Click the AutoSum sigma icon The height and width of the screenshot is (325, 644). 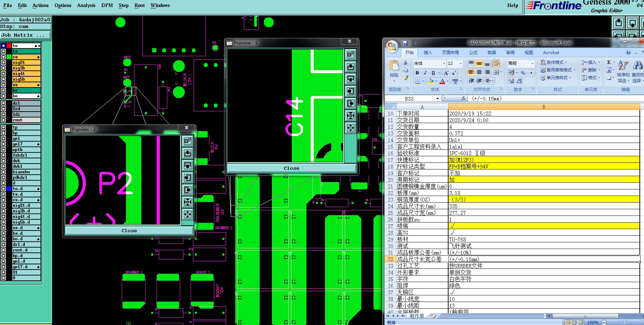click(609, 62)
